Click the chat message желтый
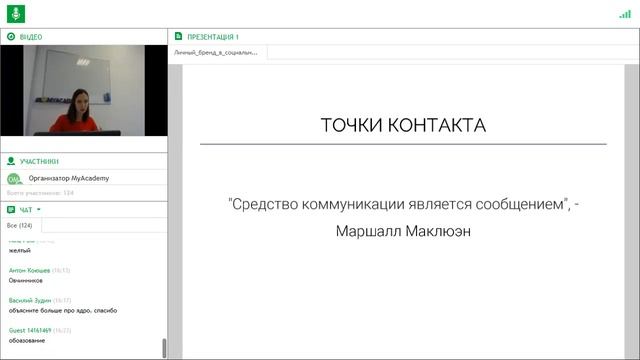The width and height of the screenshot is (640, 360). click(x=20, y=251)
